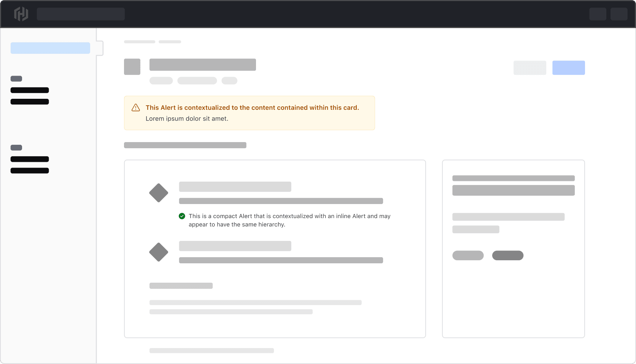Screen dimensions: 636x364
Task: Click the middle badge pill under the page title
Action: 197,81
